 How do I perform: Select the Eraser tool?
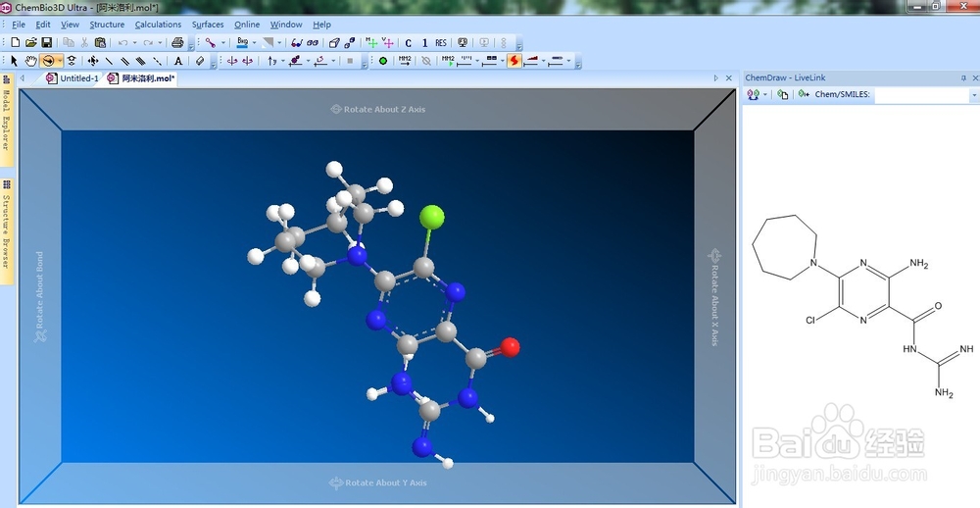pos(200,61)
